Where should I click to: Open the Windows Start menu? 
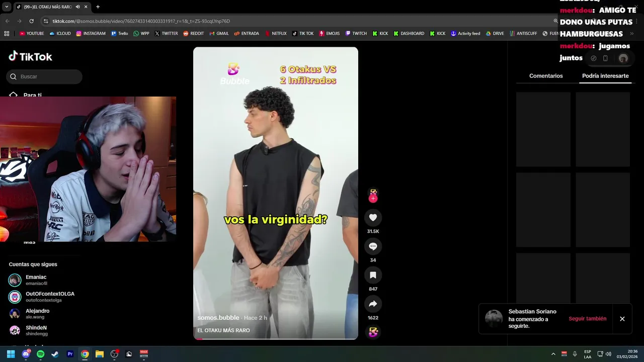[x=11, y=354]
